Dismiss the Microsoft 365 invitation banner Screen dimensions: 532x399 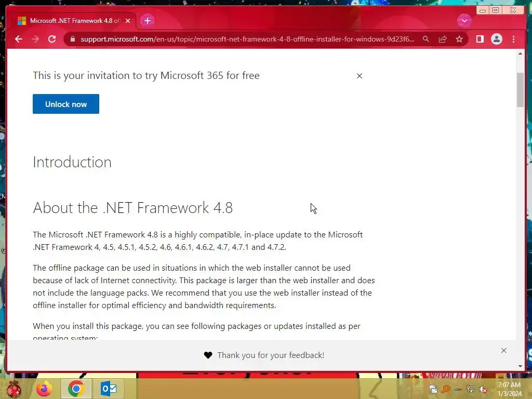pos(360,76)
